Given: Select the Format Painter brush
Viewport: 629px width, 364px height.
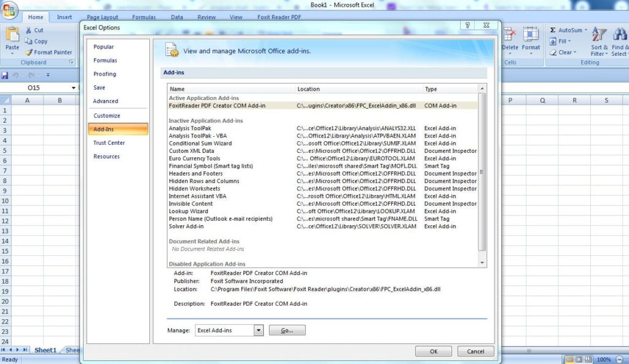Looking at the screenshot, I should (x=28, y=52).
